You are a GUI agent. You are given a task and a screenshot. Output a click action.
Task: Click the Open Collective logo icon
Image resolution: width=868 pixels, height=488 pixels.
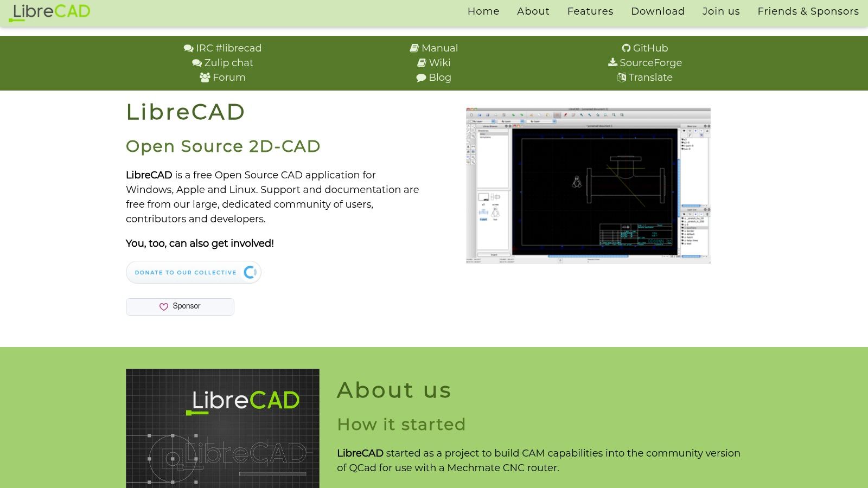(x=250, y=272)
